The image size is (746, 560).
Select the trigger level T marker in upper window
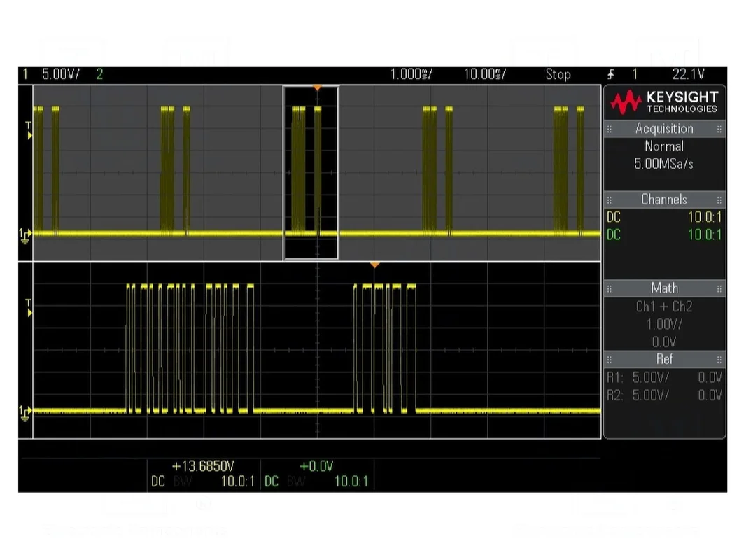point(29,130)
